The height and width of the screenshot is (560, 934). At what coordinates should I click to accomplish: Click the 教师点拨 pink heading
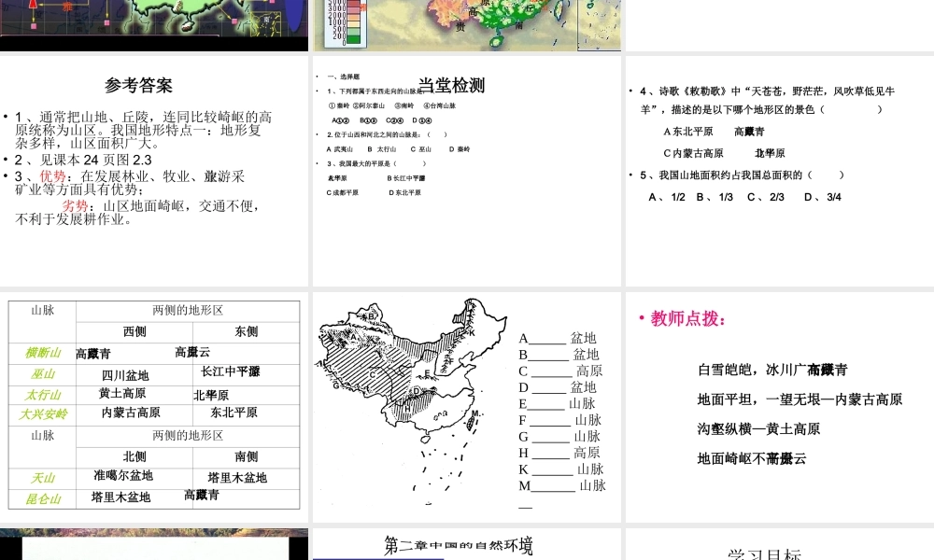(x=688, y=319)
